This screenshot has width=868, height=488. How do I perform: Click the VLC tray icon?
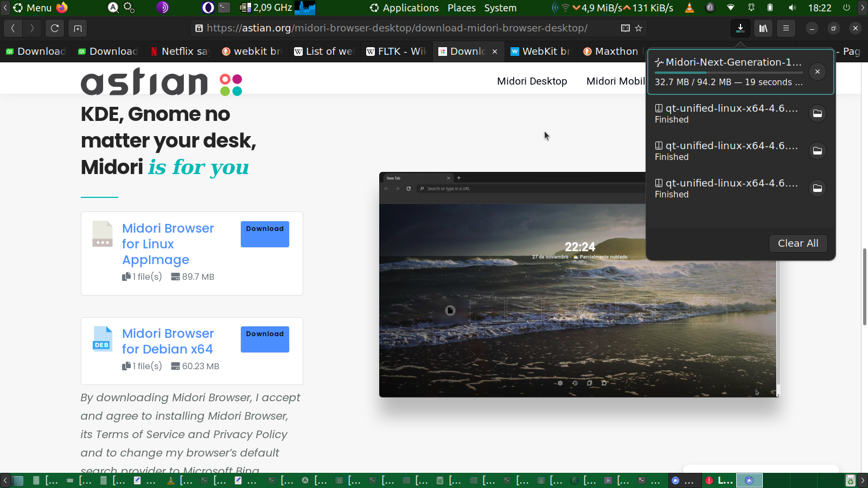[690, 8]
